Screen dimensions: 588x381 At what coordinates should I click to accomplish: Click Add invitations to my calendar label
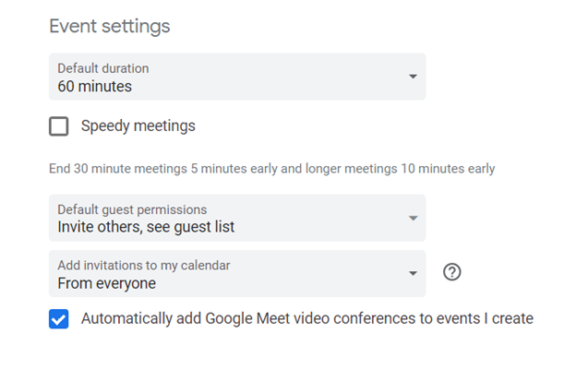click(144, 266)
